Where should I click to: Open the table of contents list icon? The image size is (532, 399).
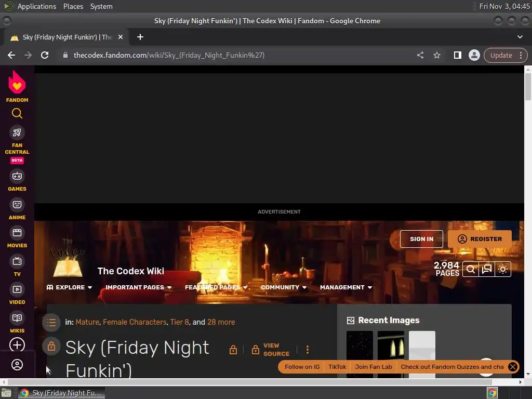pos(51,322)
